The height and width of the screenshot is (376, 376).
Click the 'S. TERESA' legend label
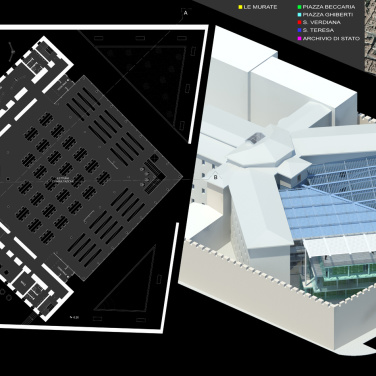(x=318, y=30)
